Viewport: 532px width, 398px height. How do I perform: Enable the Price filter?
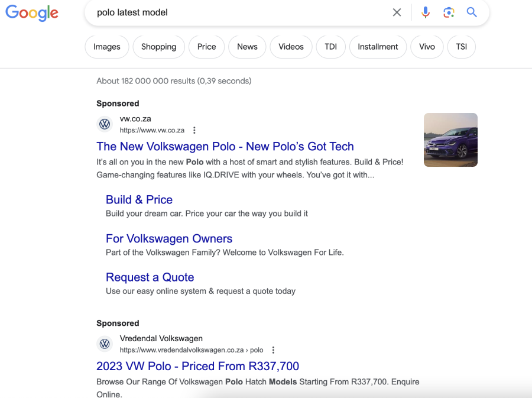pos(206,47)
